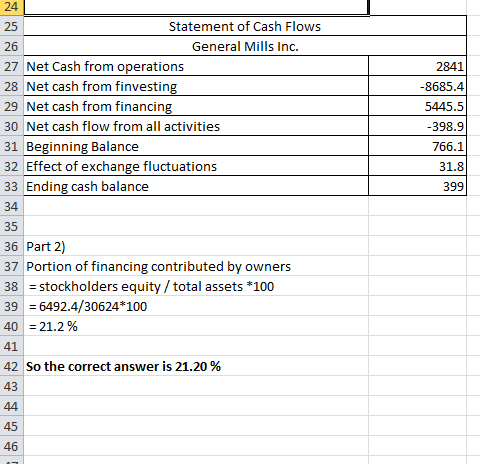Select row header 43

[x=11, y=386]
